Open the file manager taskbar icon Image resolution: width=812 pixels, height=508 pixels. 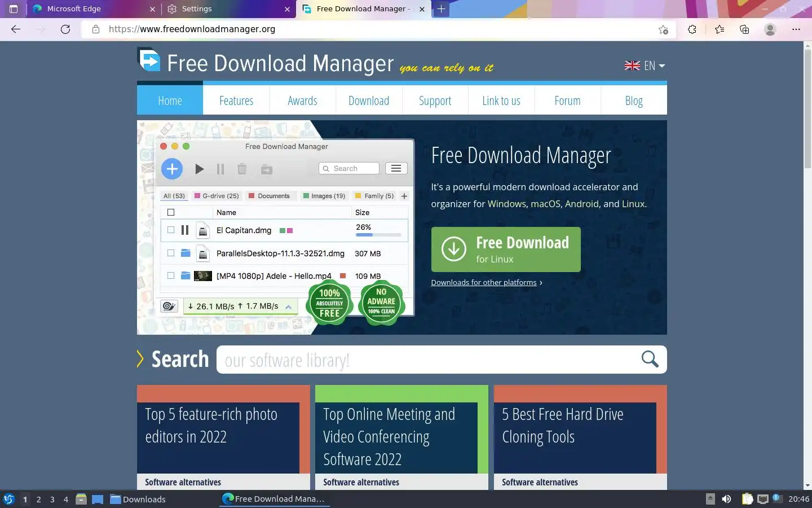[x=81, y=499]
